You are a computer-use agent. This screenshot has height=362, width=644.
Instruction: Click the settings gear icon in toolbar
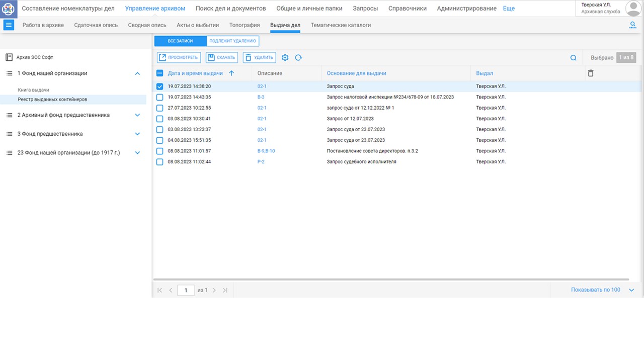(285, 58)
